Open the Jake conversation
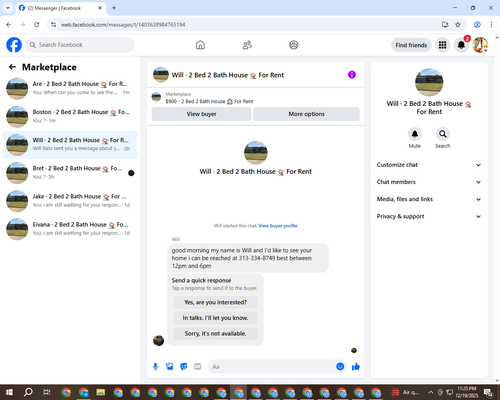Image resolution: width=500 pixels, height=400 pixels. pyautogui.click(x=70, y=201)
